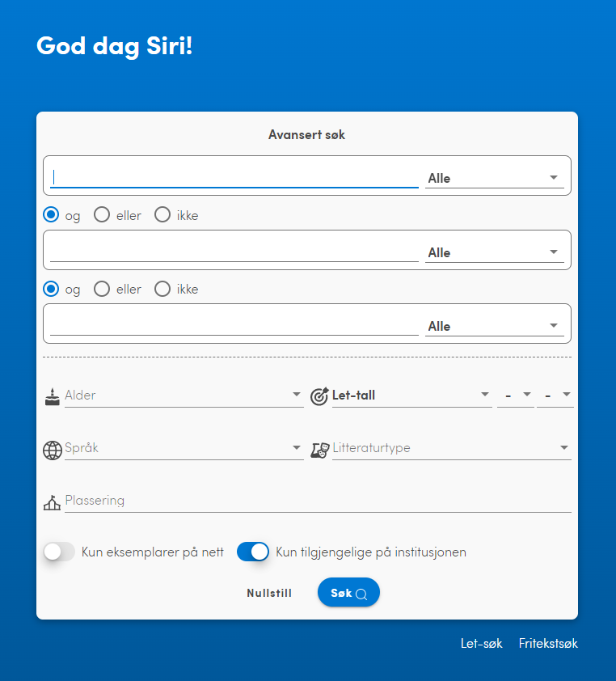
Task: Open the second search row 'Alle' dropdown
Action: [x=495, y=252]
